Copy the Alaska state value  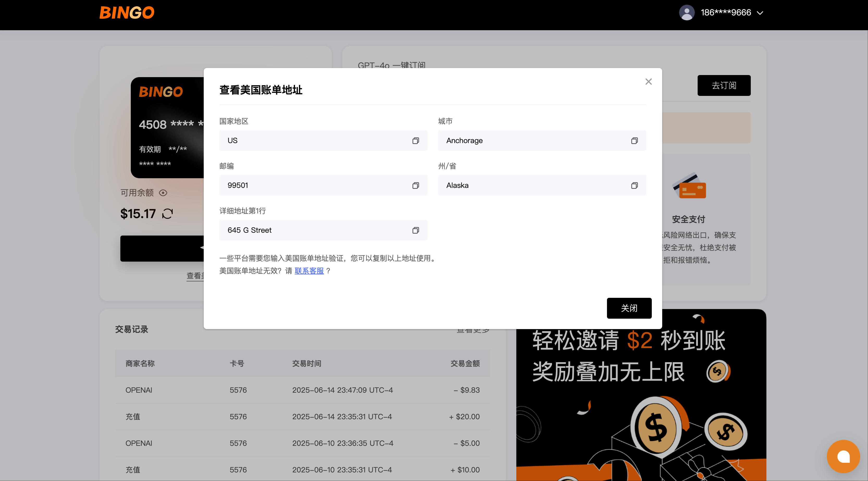point(634,185)
